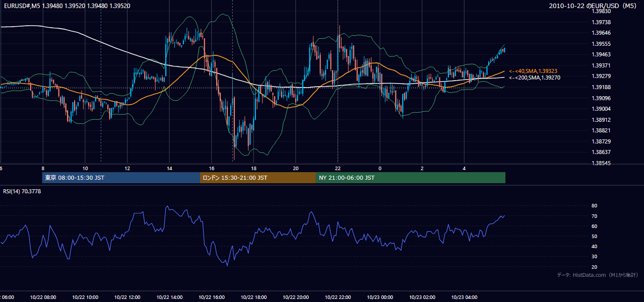Image resolution: width=644 pixels, height=302 pixels.
Task: Click price axis label 1.39646
Action: pyautogui.click(x=601, y=33)
